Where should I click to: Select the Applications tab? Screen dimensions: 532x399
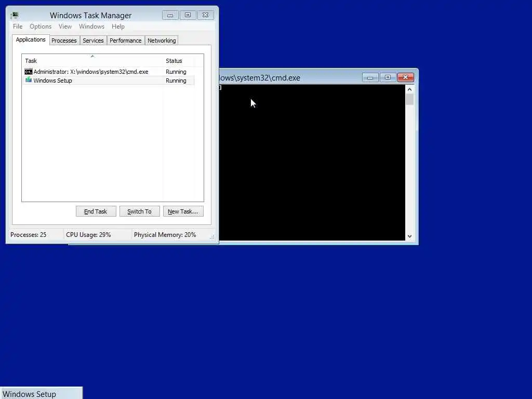tap(31, 39)
